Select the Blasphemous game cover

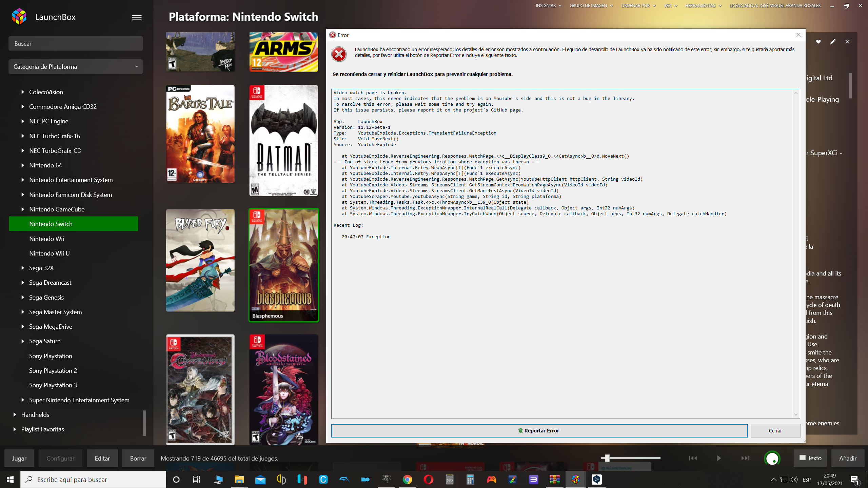tap(284, 265)
